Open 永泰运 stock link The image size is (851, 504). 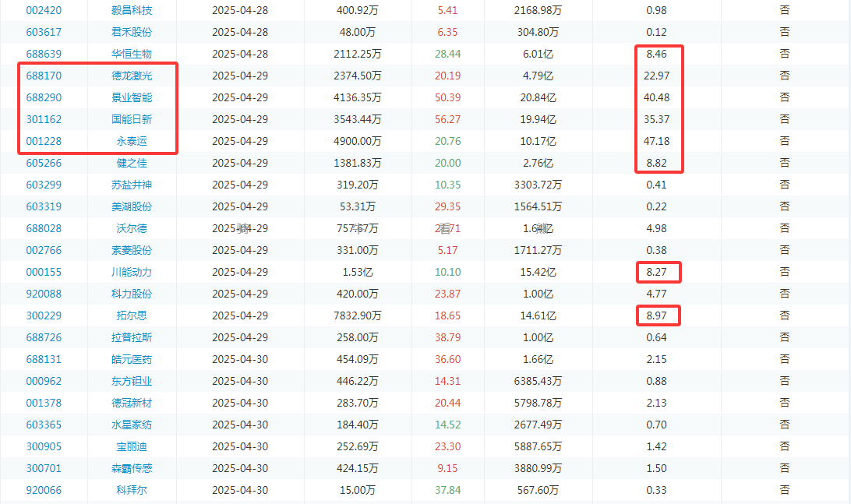click(132, 141)
